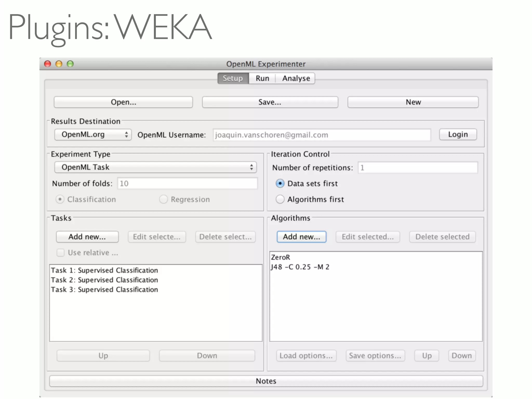
Task: Click the Save options... button
Action: pos(375,355)
